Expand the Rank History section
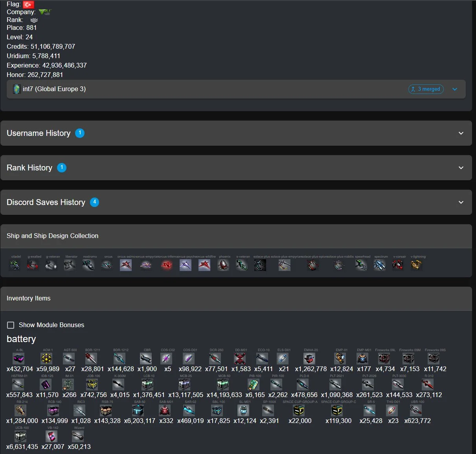Viewport: 476px width, 454px height. coord(236,168)
